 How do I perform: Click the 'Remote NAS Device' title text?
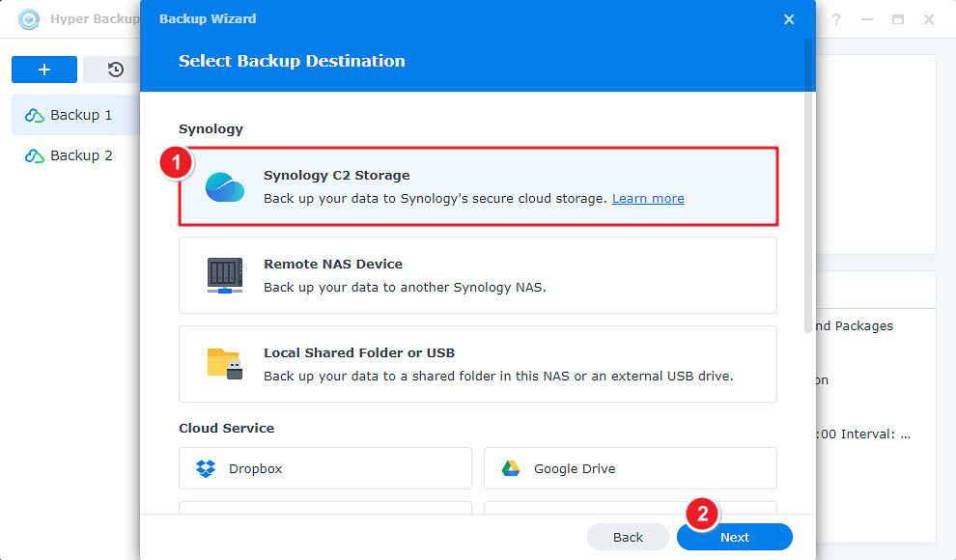333,264
